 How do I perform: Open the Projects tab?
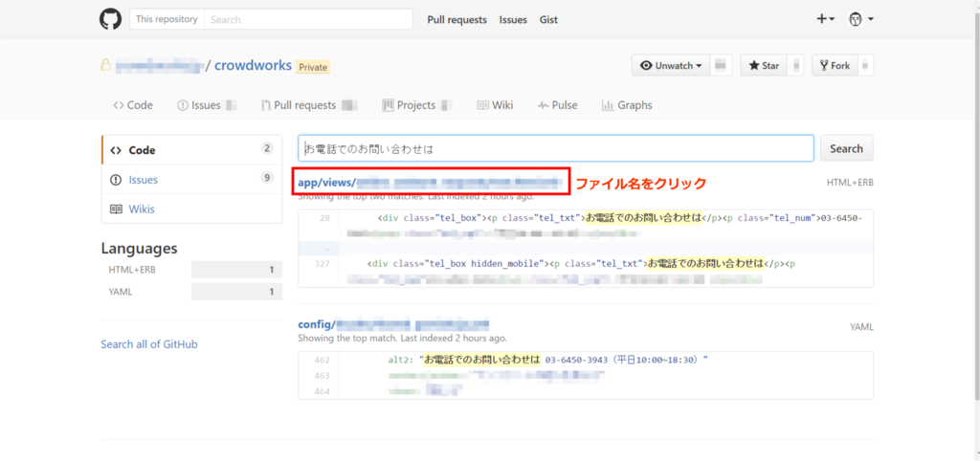pyautogui.click(x=416, y=105)
